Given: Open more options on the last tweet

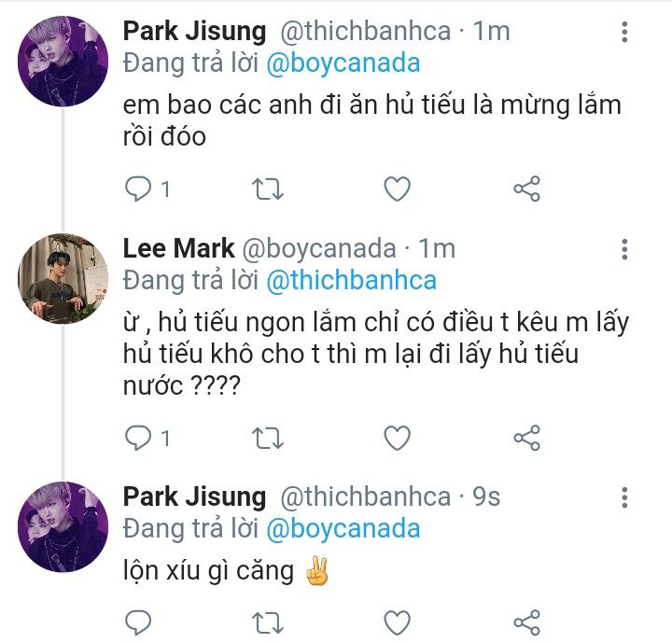Looking at the screenshot, I should (x=624, y=497).
